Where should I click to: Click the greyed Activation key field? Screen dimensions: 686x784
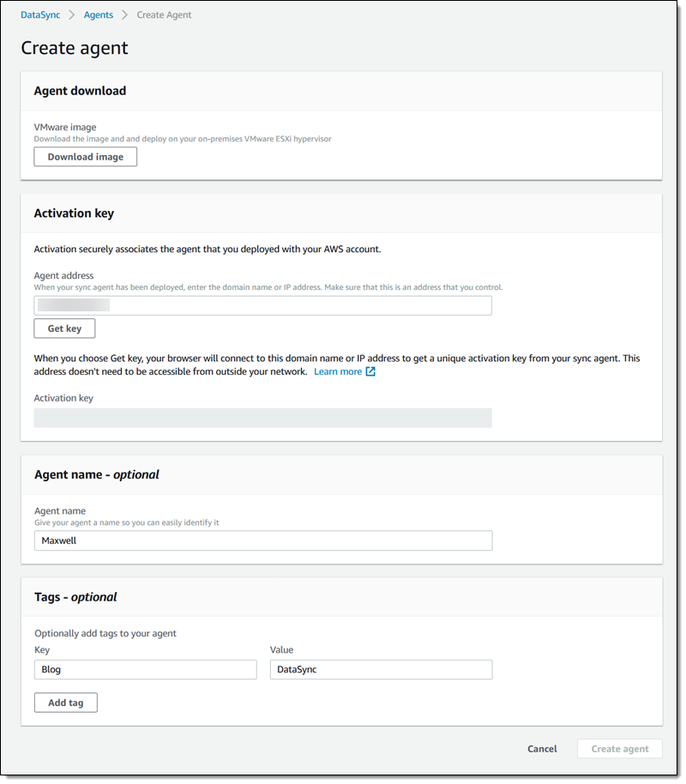pos(262,418)
